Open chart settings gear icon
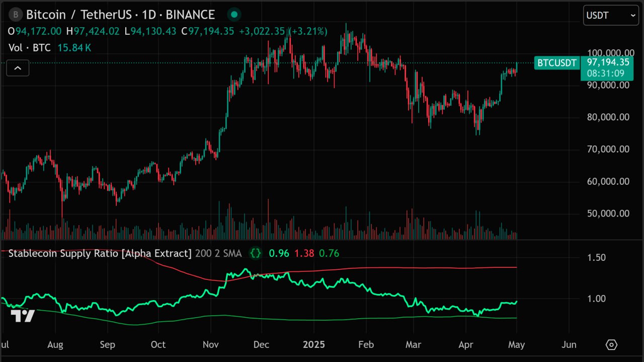The image size is (644, 362). (611, 345)
